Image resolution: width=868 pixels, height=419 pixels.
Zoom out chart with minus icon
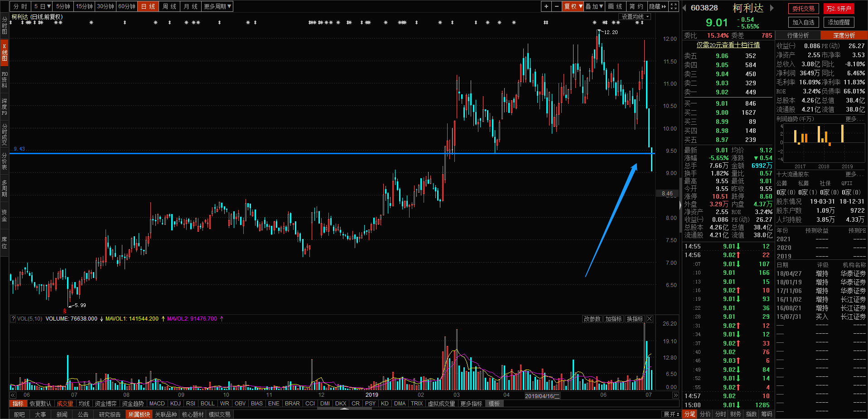[x=556, y=6]
